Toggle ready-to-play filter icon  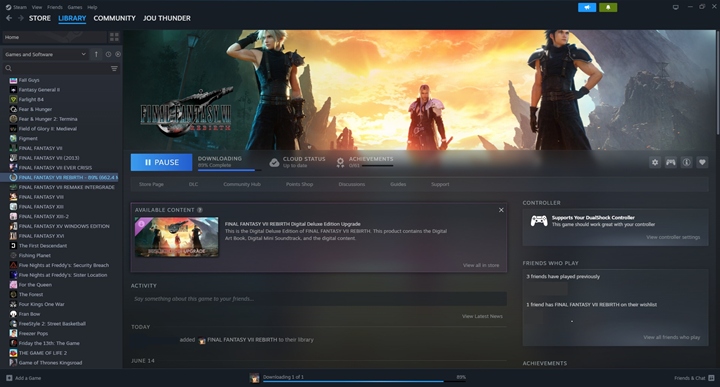[x=118, y=54]
